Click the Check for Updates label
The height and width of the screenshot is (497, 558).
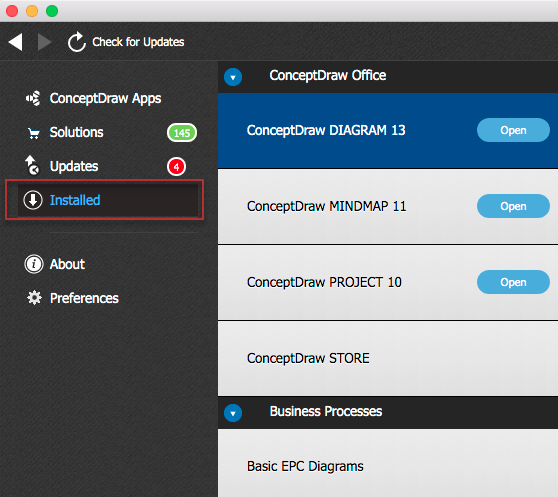[138, 42]
